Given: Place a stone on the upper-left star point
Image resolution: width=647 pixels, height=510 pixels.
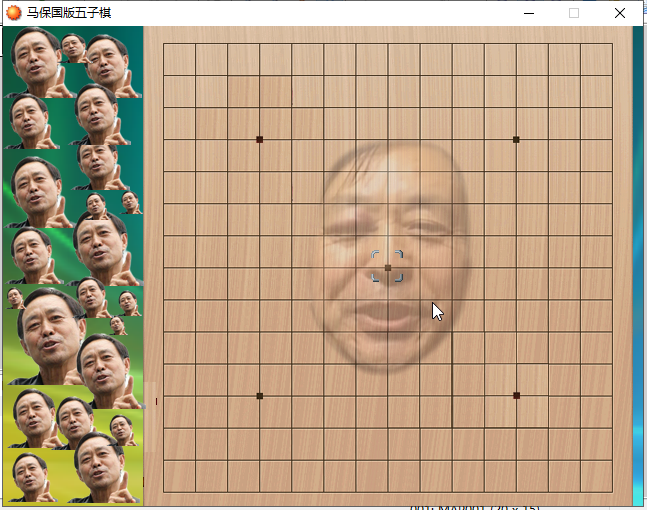Looking at the screenshot, I should click(x=260, y=139).
